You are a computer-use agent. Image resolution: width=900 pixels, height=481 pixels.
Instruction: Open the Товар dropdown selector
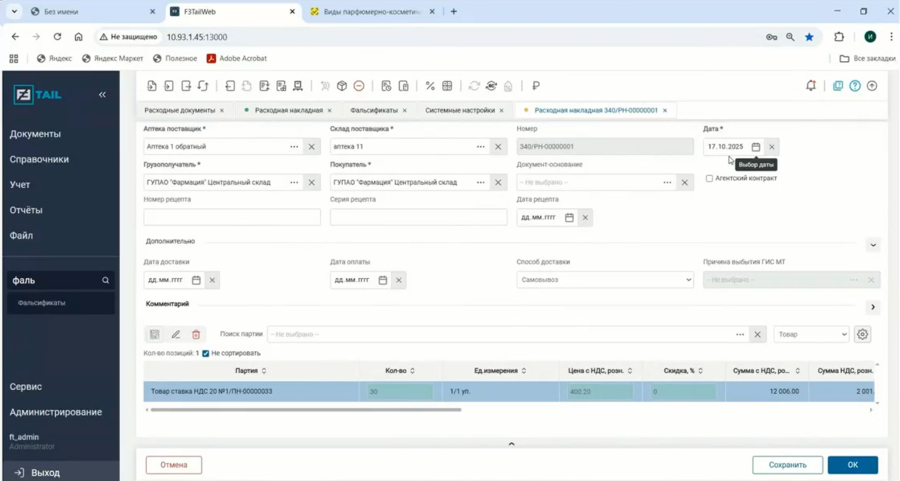[x=811, y=334]
